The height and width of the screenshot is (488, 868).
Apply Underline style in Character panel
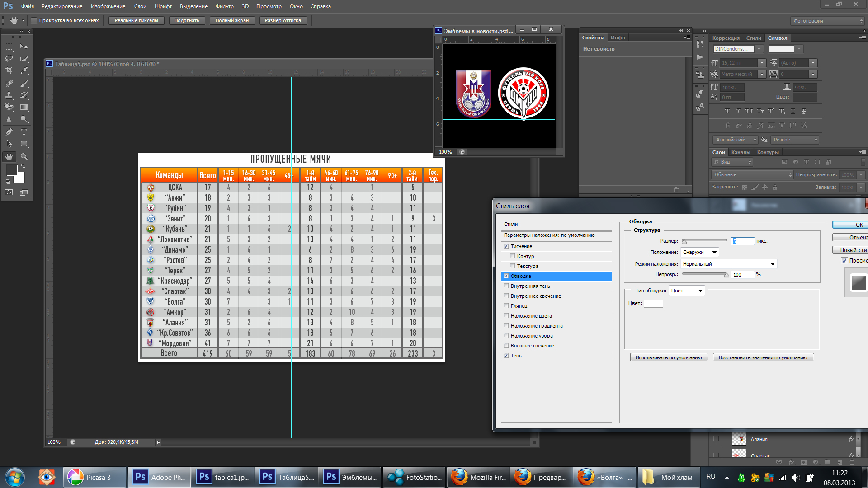pyautogui.click(x=793, y=111)
